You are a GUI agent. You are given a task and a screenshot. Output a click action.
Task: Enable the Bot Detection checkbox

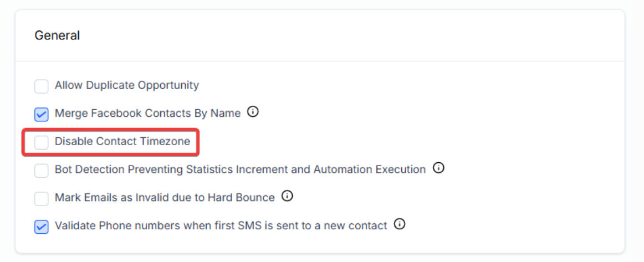click(42, 170)
